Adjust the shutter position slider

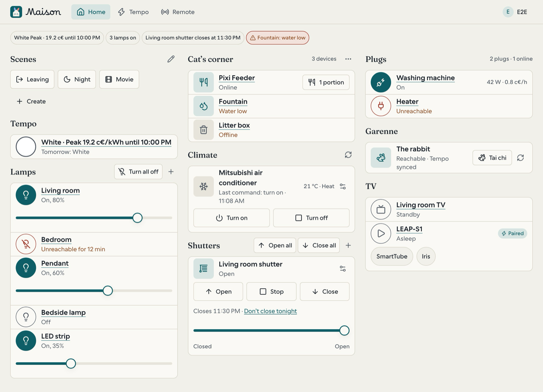(x=271, y=331)
